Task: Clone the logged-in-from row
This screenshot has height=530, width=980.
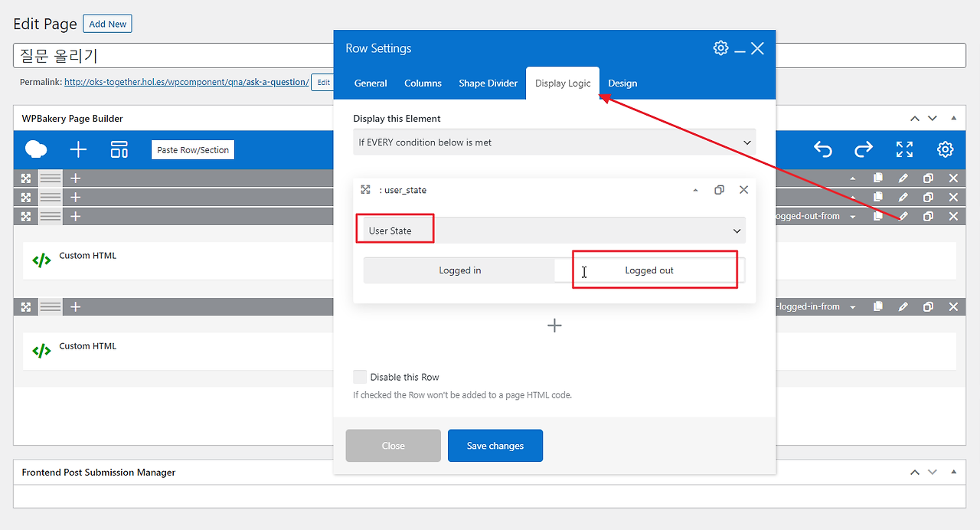Action: coord(928,306)
